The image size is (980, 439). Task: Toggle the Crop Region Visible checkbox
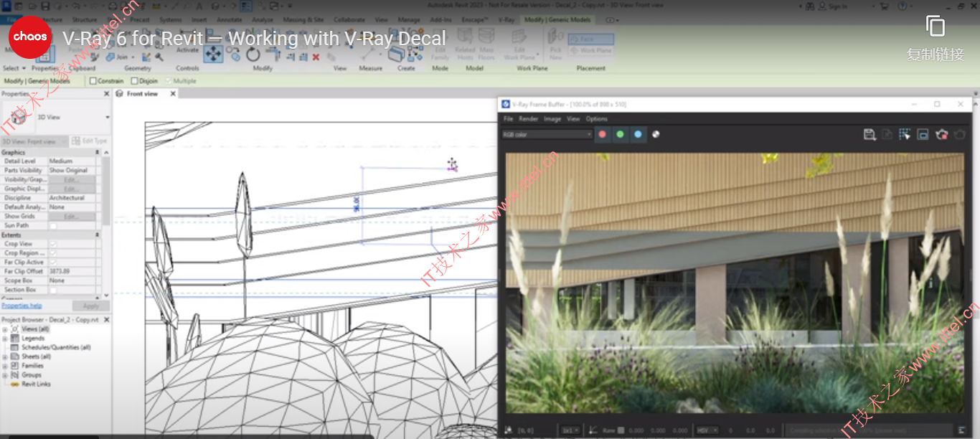(53, 253)
